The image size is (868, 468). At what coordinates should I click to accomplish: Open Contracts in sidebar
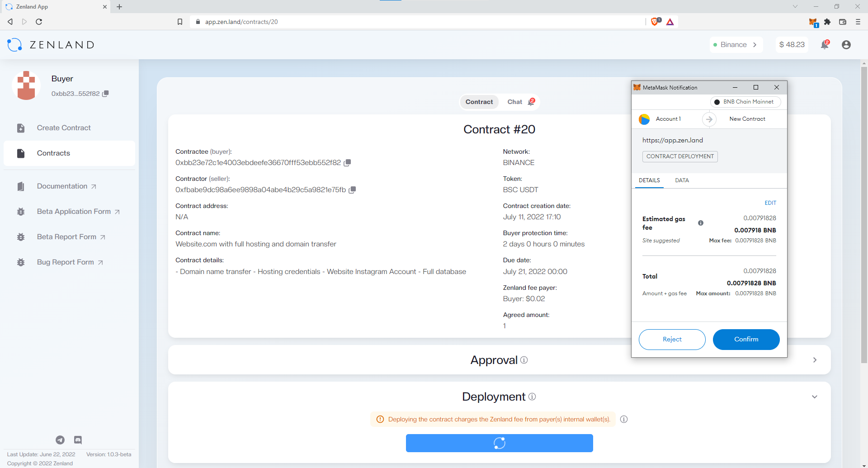[x=69, y=153]
